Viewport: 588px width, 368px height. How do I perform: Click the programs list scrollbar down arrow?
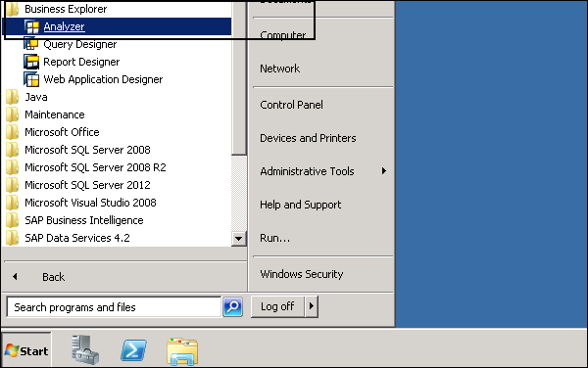238,238
